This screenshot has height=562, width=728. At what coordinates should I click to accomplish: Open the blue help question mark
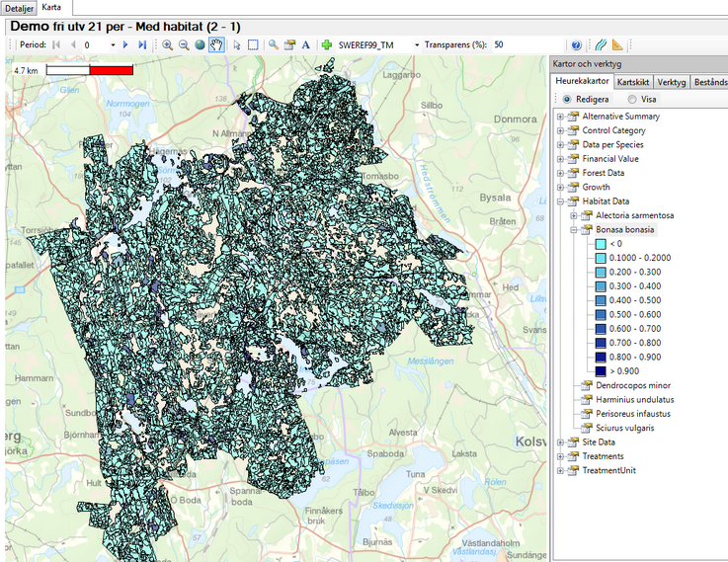tap(576, 45)
